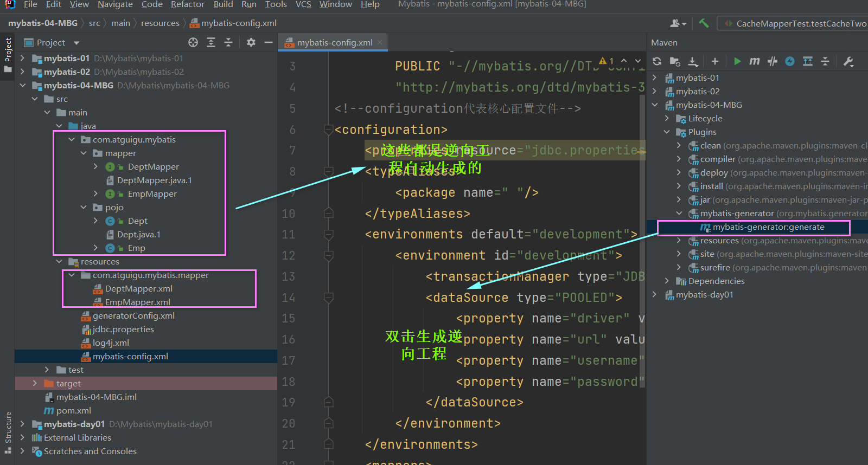The image size is (868, 465).
Task: Fold the configuration tag at line 6
Action: click(x=328, y=130)
